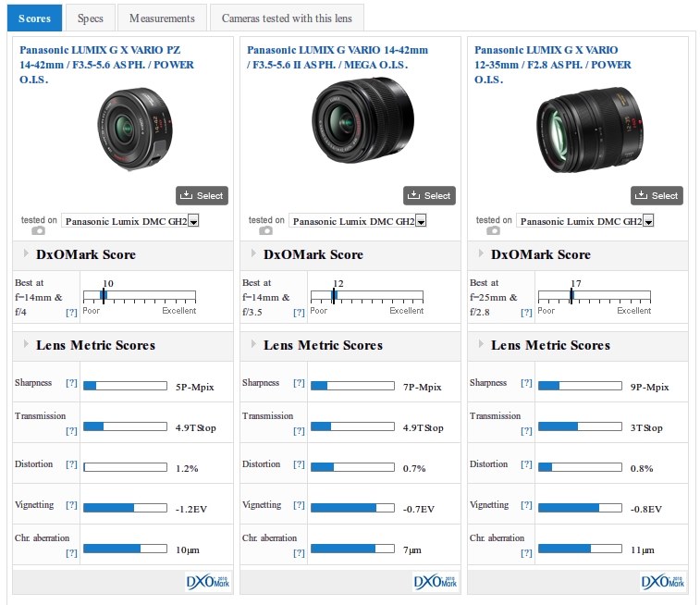Select the 14-42mm II MEGA O.I.S. lens

click(429, 195)
